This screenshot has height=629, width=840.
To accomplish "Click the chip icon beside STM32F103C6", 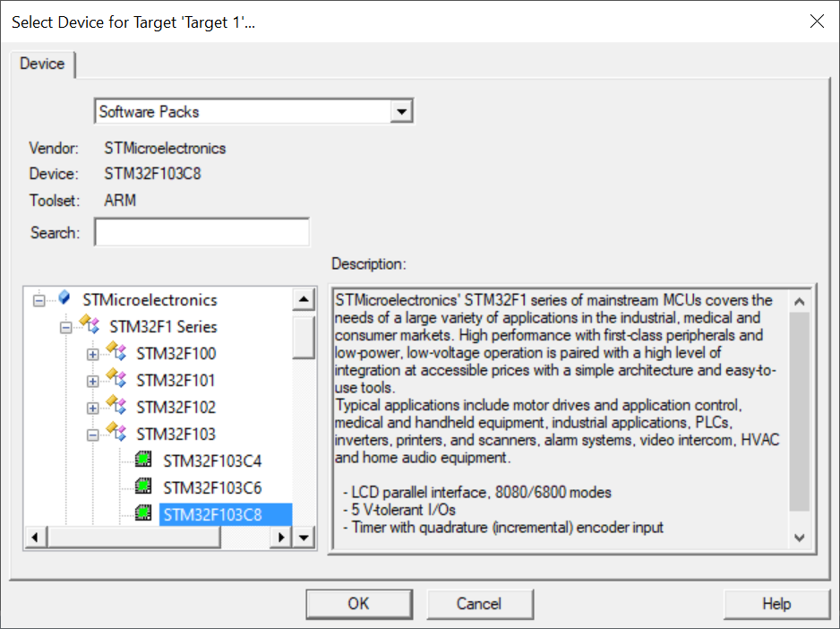I will tap(143, 486).
